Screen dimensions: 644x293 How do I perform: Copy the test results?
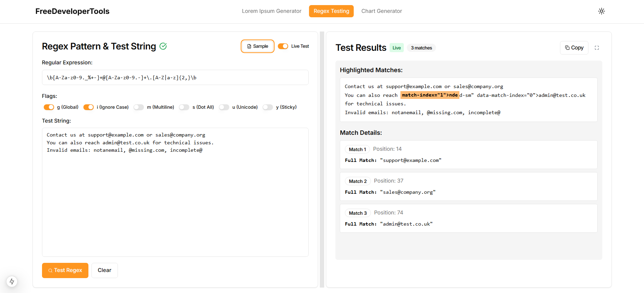[574, 48]
